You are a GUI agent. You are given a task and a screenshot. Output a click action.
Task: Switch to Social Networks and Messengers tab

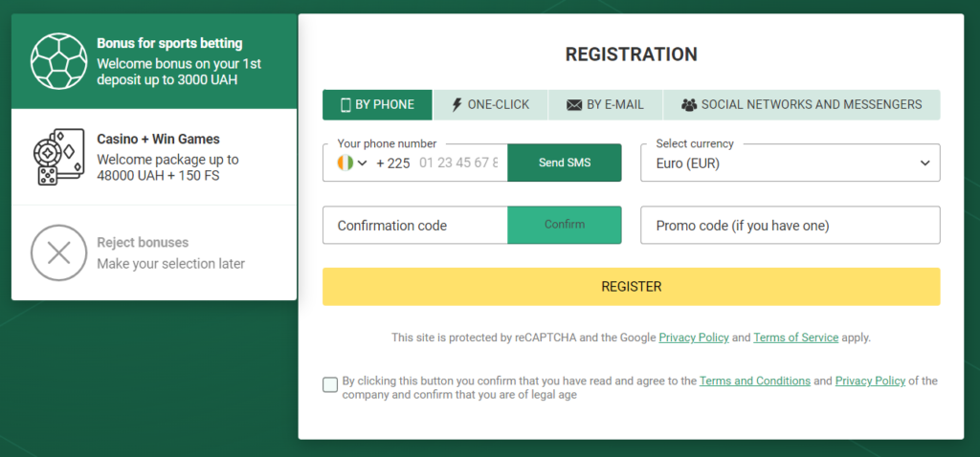point(801,105)
